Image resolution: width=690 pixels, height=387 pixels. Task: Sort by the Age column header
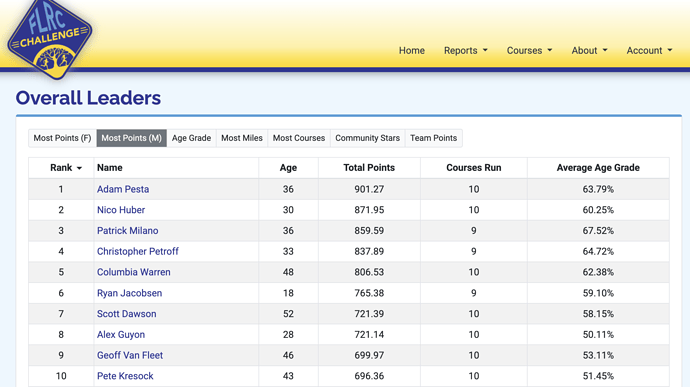(x=288, y=168)
